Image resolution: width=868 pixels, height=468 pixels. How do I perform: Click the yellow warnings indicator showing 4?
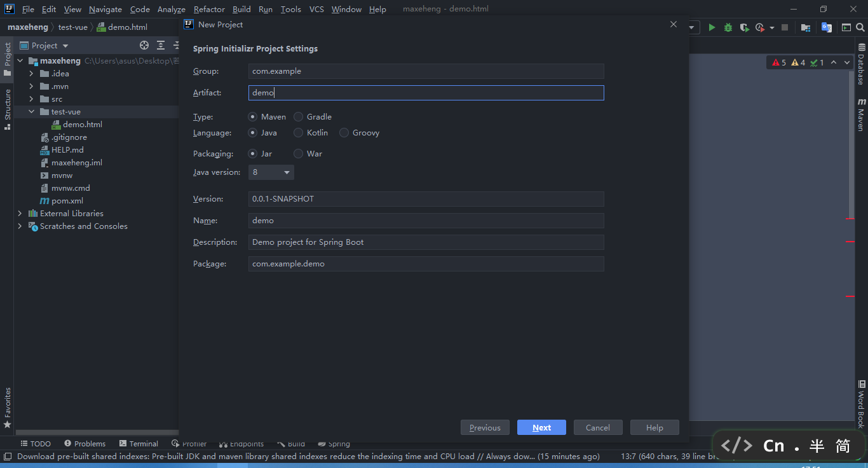coord(798,62)
